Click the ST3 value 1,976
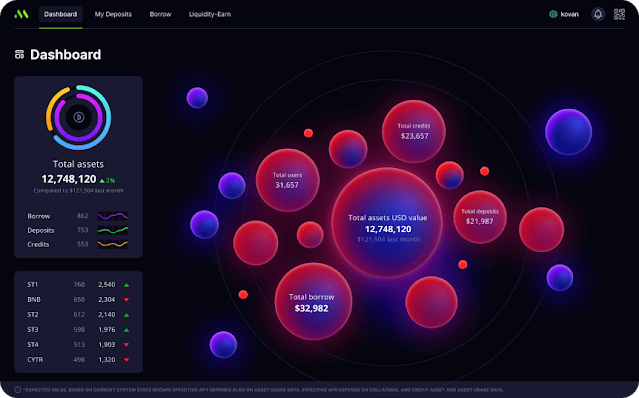 [x=107, y=330]
